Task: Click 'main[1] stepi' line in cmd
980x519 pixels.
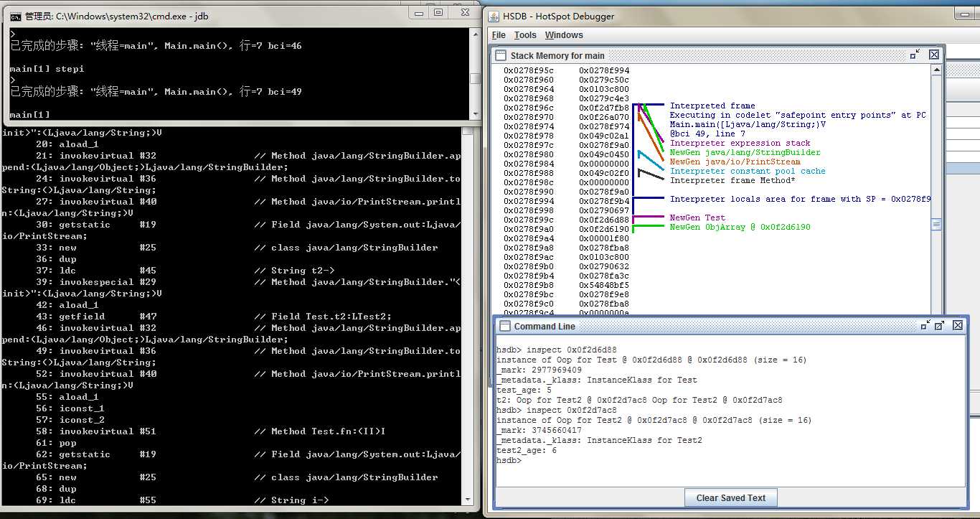Action: [x=47, y=68]
